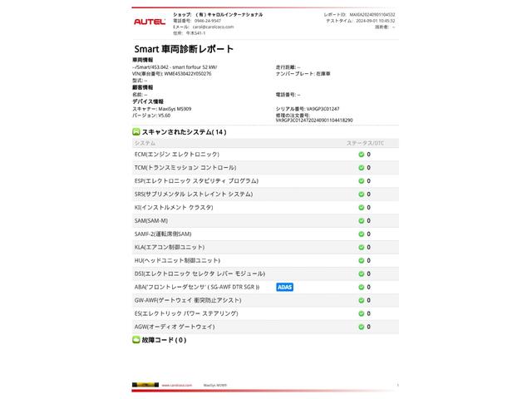Click the version V5.60 text

click(165, 116)
